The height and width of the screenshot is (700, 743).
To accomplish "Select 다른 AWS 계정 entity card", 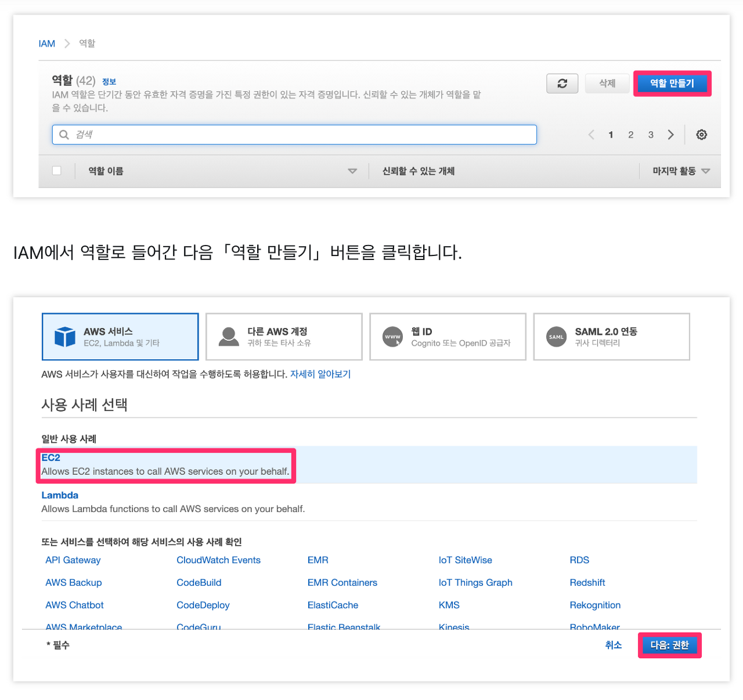I will [284, 337].
